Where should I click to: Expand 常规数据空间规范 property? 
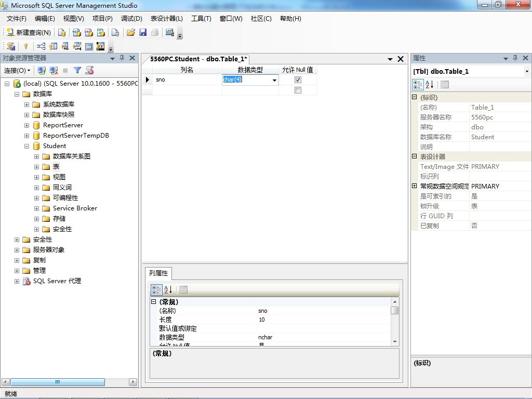point(414,186)
